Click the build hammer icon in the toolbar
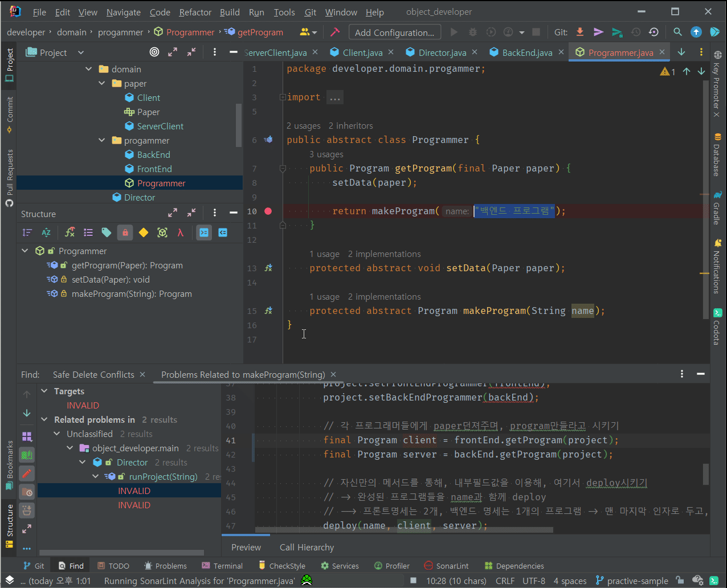 335,32
